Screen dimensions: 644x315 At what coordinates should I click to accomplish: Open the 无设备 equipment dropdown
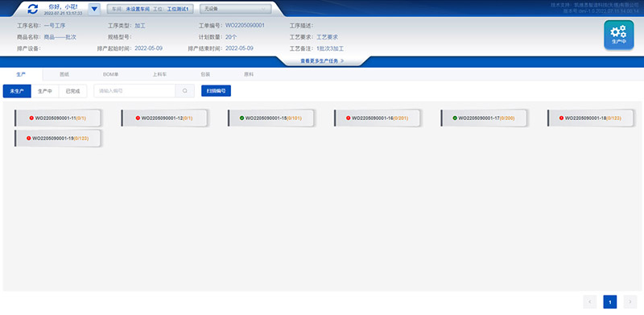(235, 9)
